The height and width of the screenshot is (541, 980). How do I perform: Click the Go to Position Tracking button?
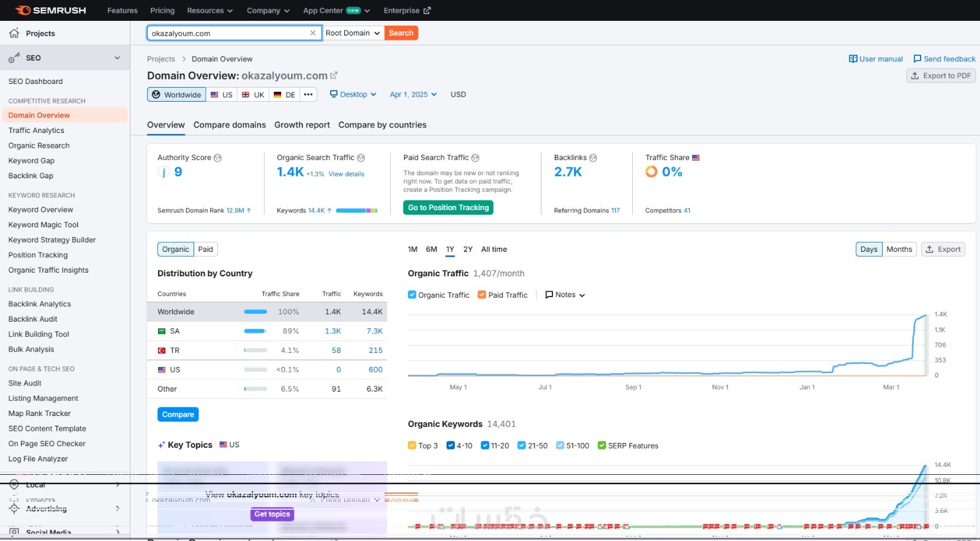(448, 208)
